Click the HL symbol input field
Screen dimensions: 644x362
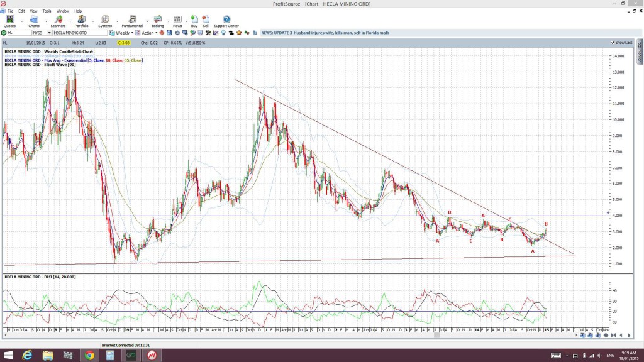click(19, 33)
